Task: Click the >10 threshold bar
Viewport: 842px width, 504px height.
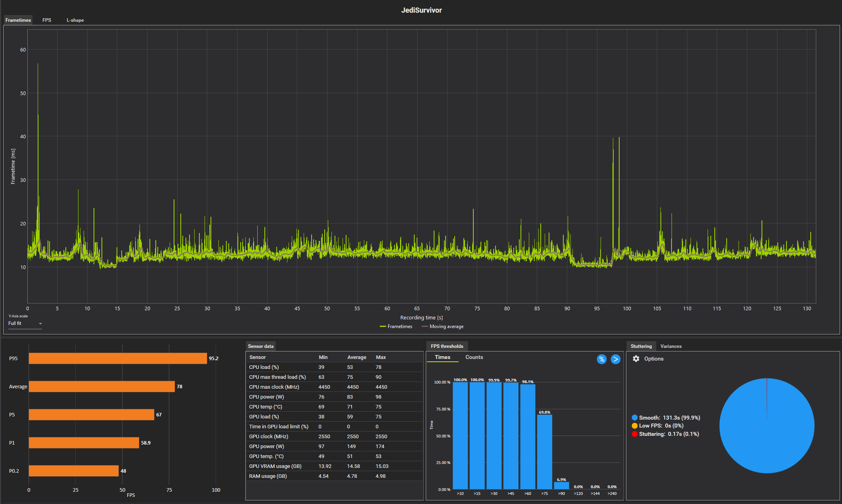Action: click(460, 436)
